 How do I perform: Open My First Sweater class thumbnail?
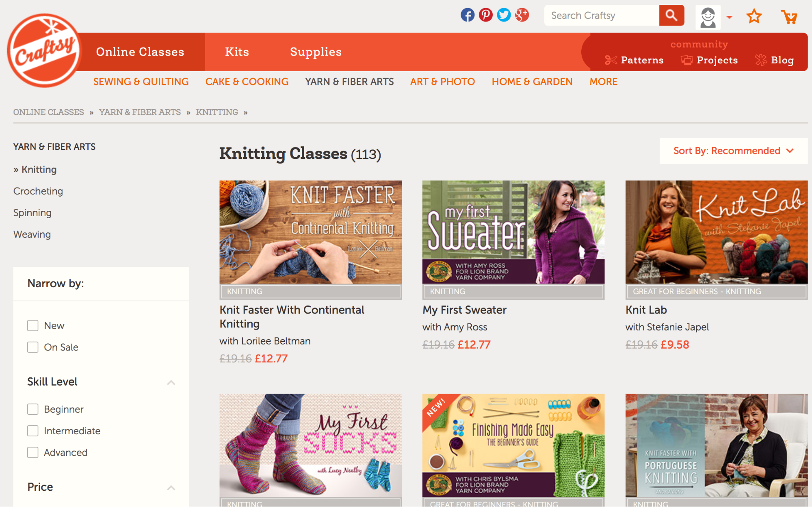[x=513, y=232]
